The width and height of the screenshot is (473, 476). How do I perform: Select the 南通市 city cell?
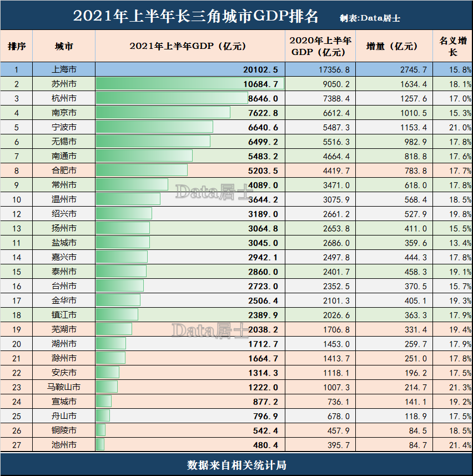(64, 156)
